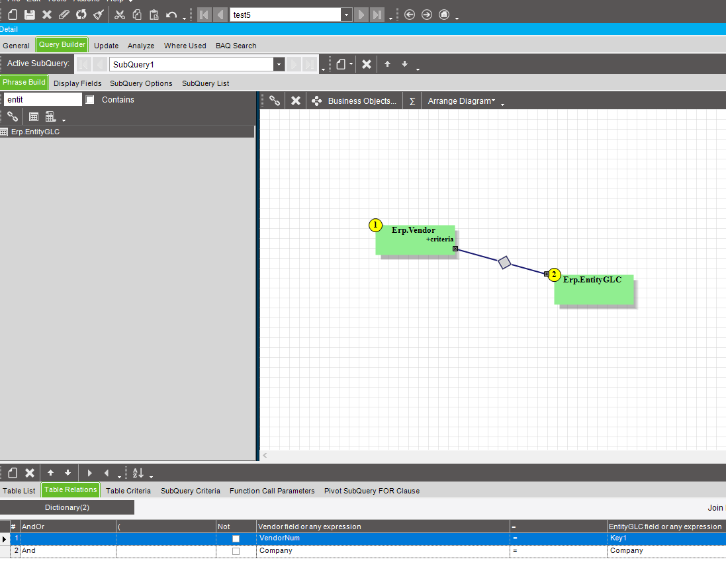Click the Forward circled right-arrow icon
The height and width of the screenshot is (588, 726).
tap(427, 15)
